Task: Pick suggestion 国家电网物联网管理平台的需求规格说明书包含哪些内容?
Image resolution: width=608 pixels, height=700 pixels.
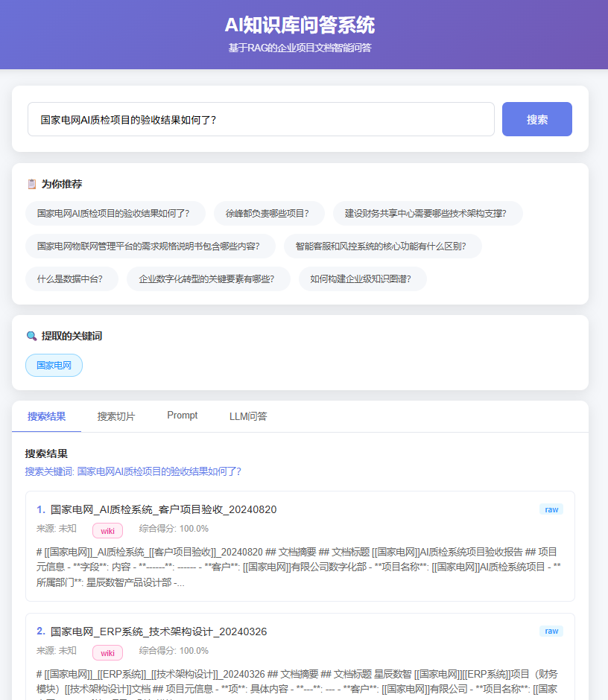Action: tap(150, 246)
